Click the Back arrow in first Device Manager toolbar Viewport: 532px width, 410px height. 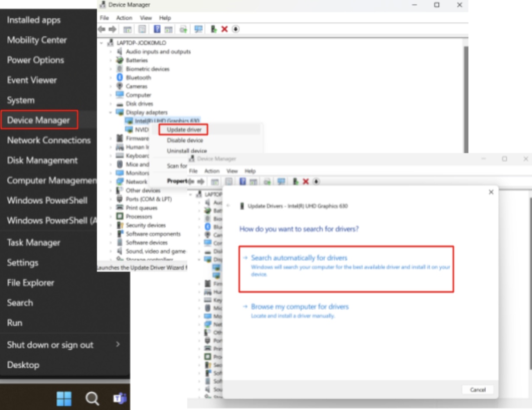(x=102, y=29)
